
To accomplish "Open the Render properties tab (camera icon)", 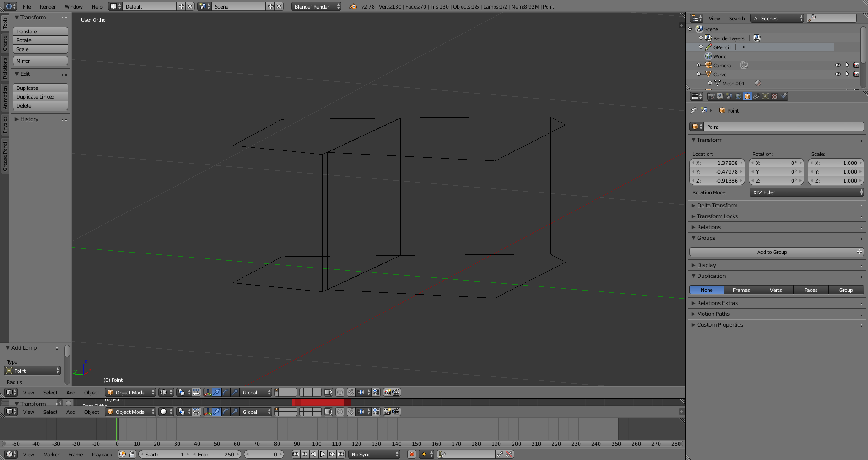I will coord(711,96).
